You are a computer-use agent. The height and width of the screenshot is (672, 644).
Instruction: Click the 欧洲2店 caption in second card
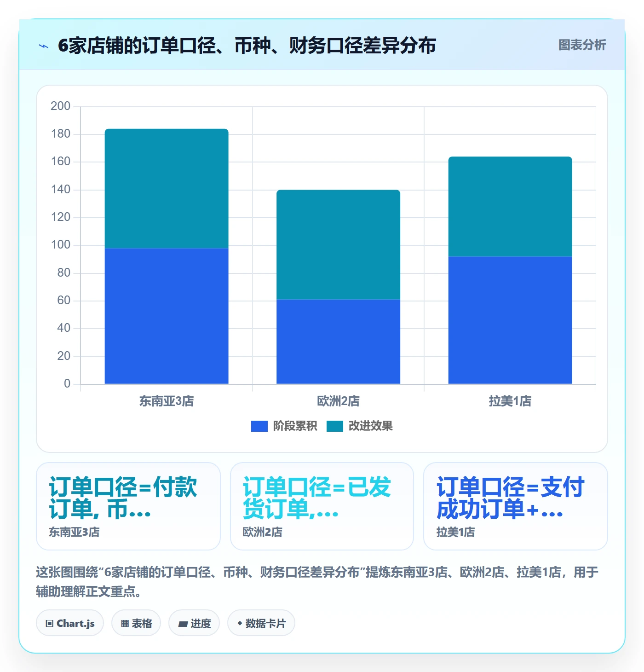click(x=263, y=533)
